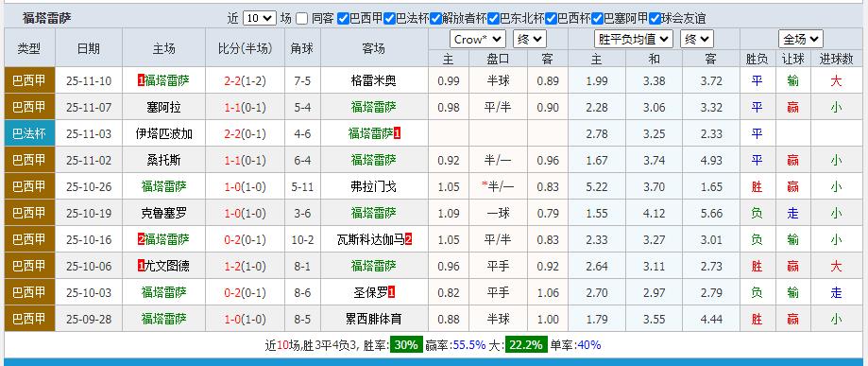Uncheck the 巴西甲 league filter

coord(343,18)
